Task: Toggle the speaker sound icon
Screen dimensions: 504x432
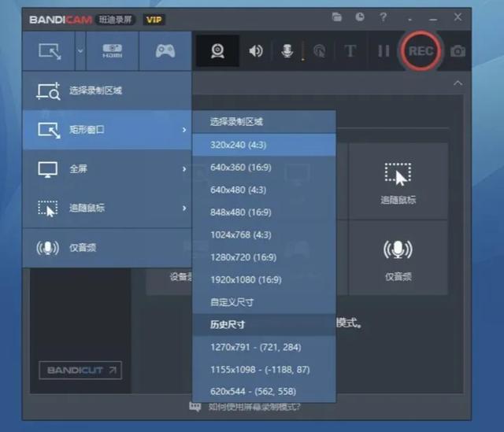Action: [x=256, y=51]
